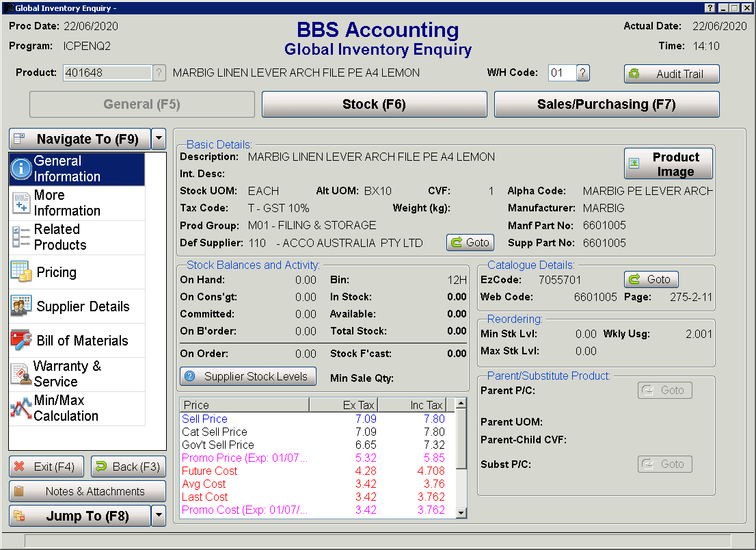Open the General Information sidebar item
Image resolution: width=756 pixels, height=550 pixels.
(77, 169)
